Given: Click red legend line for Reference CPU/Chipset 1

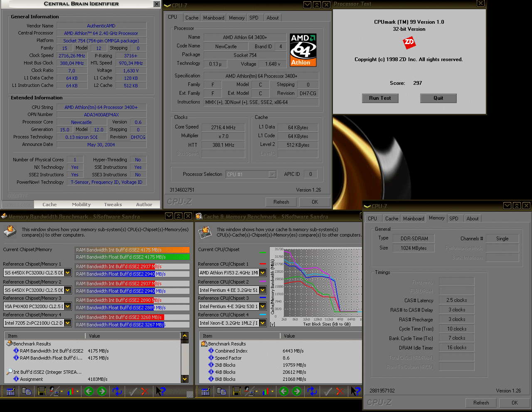Looking at the screenshot, I should 263,264.
